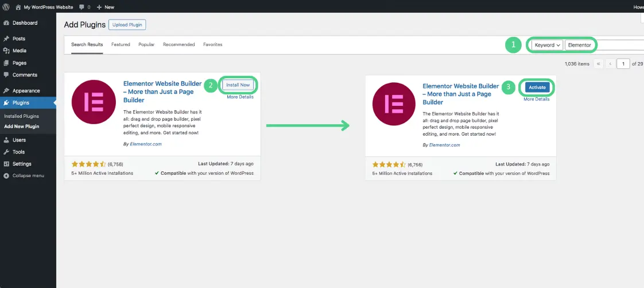Switch to the Featured tab
Image resolution: width=644 pixels, height=288 pixels.
pos(121,44)
